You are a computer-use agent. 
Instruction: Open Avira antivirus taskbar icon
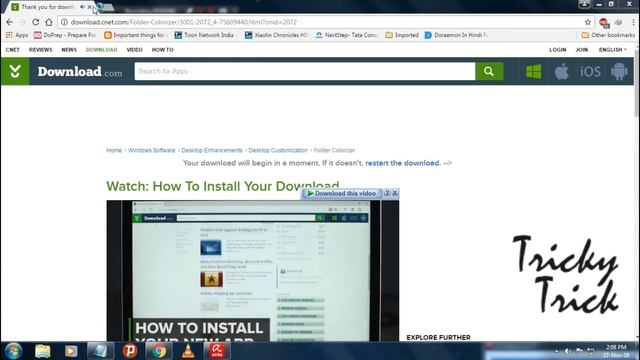217,351
